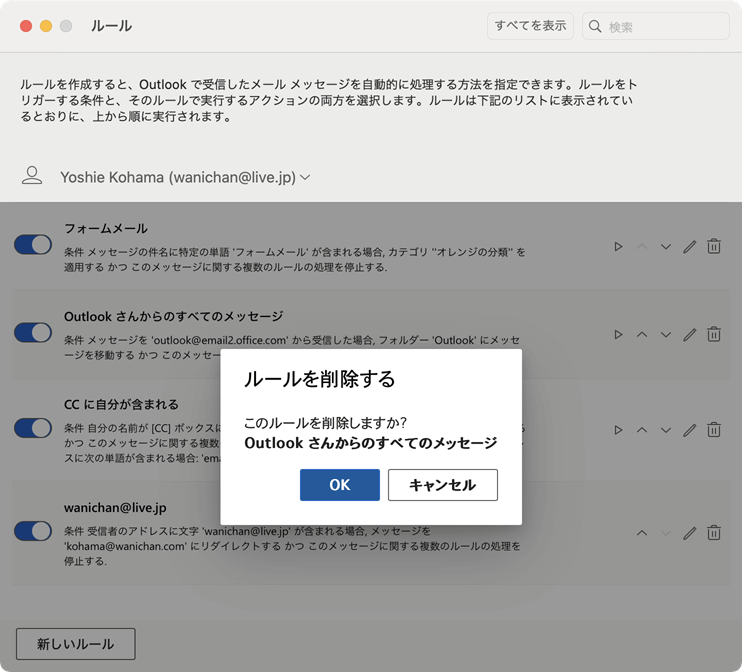The image size is (742, 672).
Task: Click the account person icon
Action: [x=32, y=176]
